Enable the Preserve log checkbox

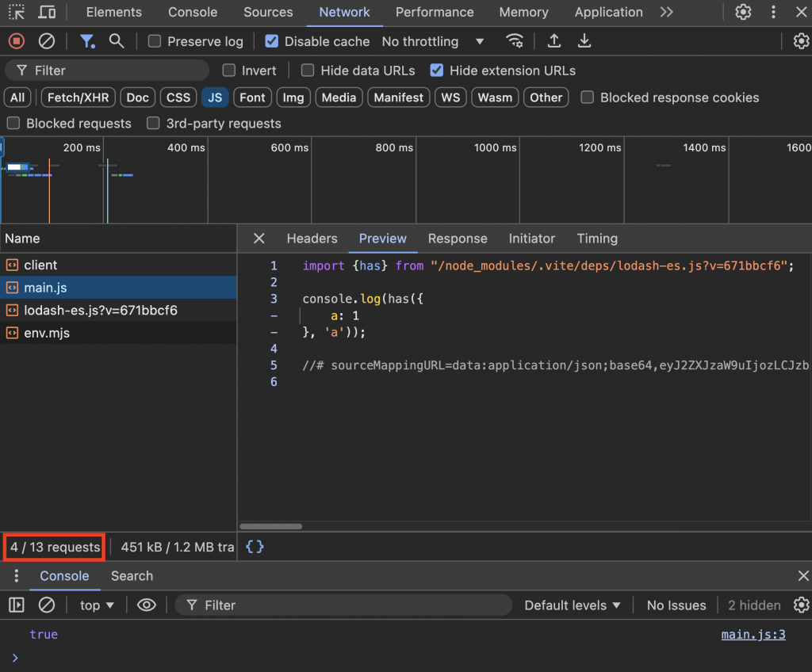click(x=155, y=41)
